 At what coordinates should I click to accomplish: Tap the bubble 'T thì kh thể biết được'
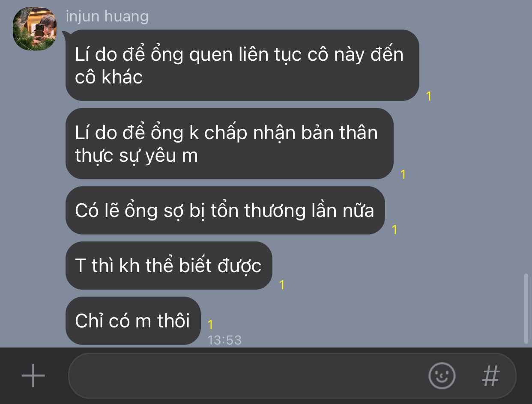coord(169,266)
